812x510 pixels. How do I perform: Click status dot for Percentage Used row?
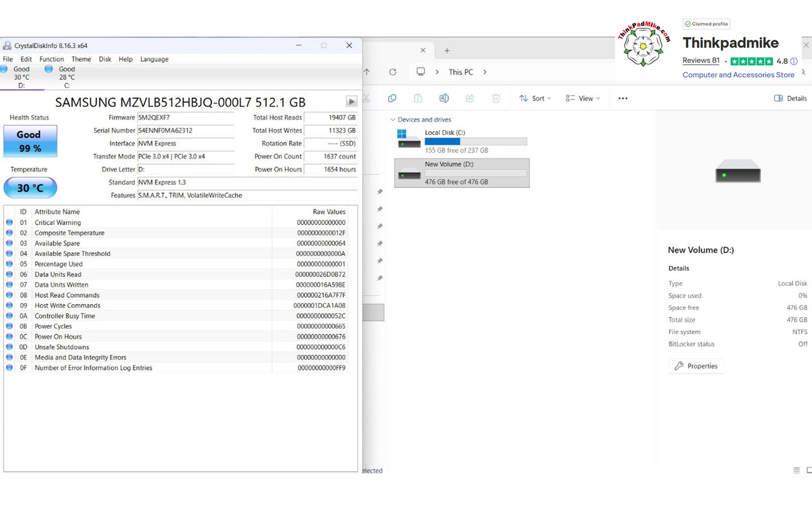tap(10, 264)
